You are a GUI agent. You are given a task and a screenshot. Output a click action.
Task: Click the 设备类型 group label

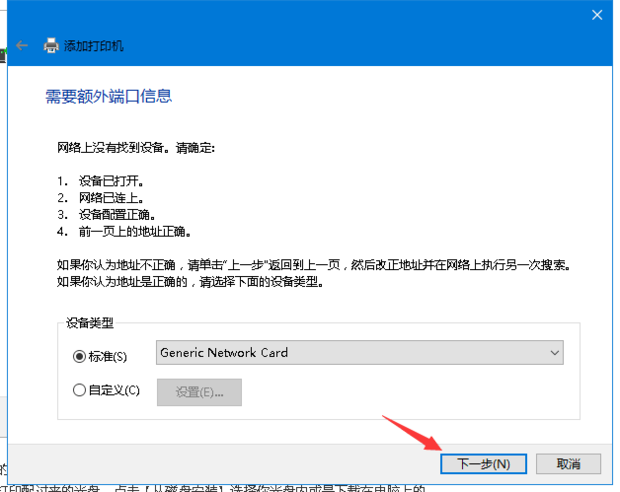point(90,323)
